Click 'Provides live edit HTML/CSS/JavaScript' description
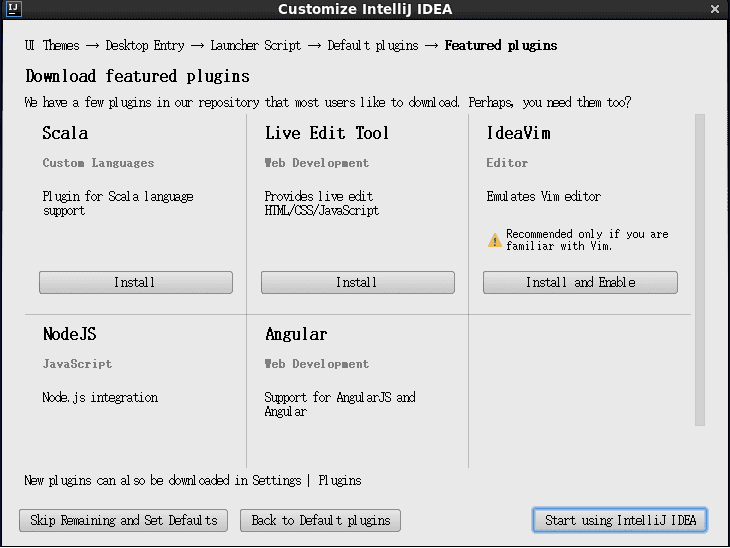This screenshot has width=730, height=548. pyautogui.click(x=322, y=203)
